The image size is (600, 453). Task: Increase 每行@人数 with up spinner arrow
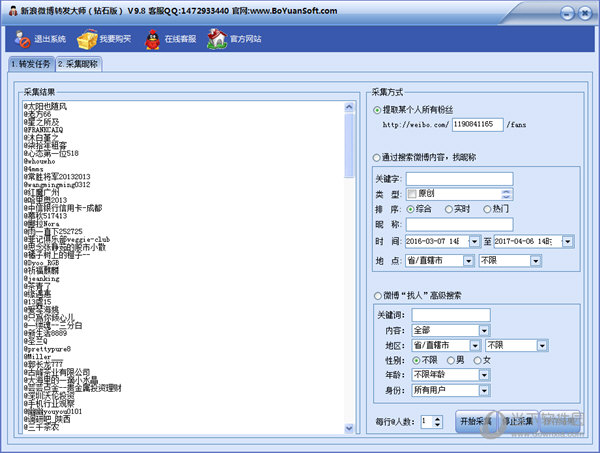tap(438, 419)
